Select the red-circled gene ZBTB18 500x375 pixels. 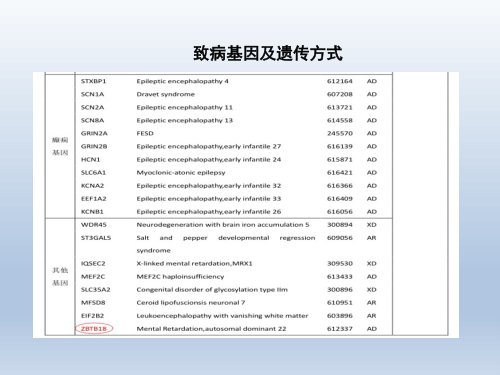pos(94,329)
